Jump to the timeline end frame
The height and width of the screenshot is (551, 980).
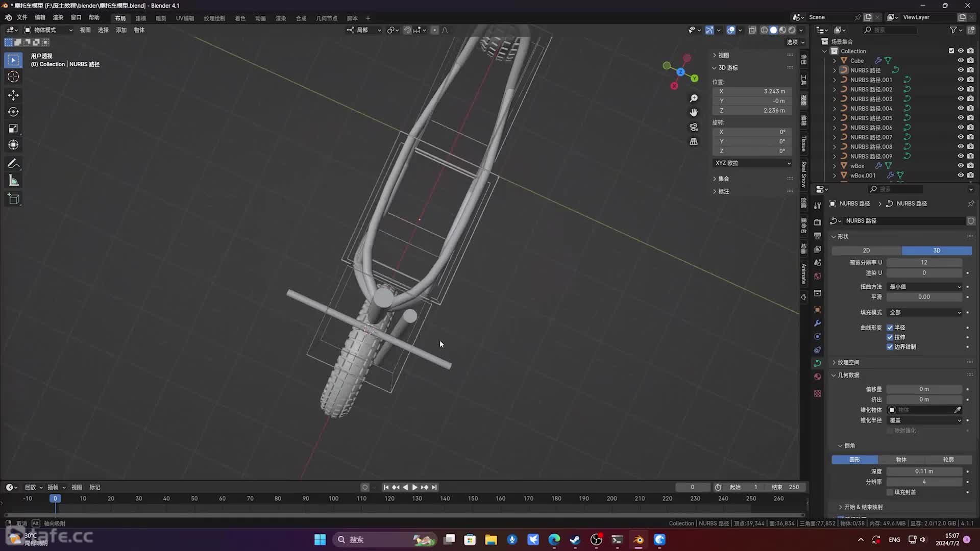click(x=434, y=487)
